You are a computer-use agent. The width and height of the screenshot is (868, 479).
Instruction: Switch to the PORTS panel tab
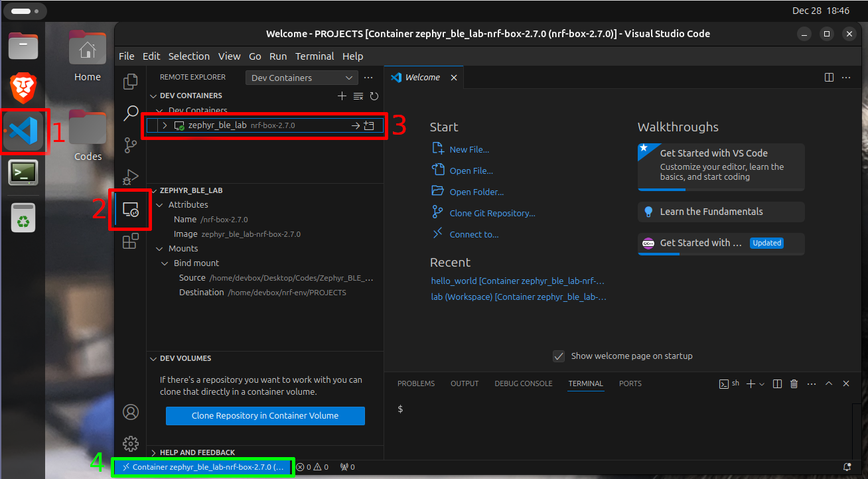(630, 383)
